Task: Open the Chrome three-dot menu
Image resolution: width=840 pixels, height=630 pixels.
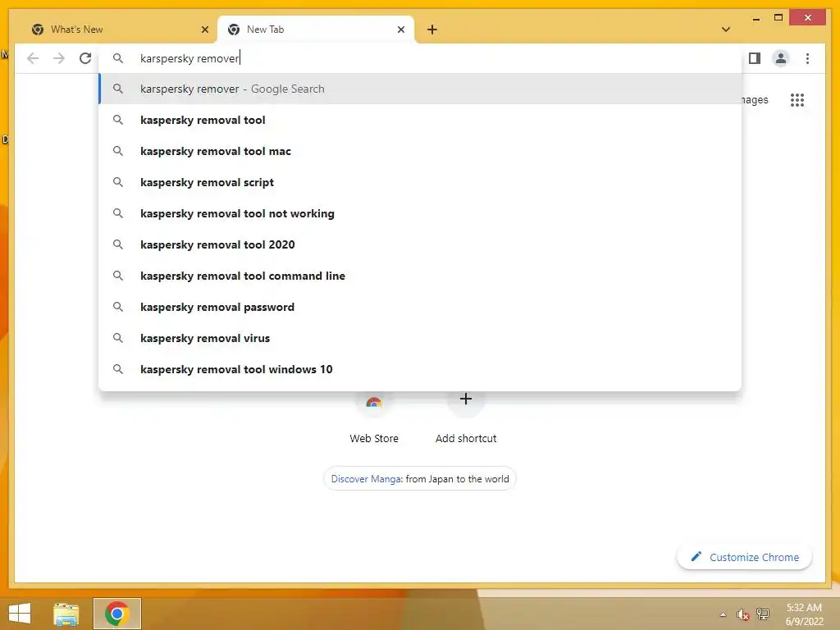Action: (x=807, y=58)
